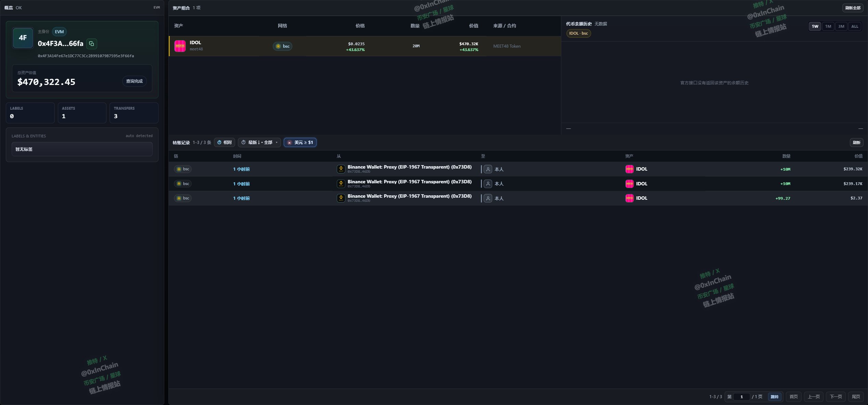Toggle the 相对 relative time display

pos(225,143)
